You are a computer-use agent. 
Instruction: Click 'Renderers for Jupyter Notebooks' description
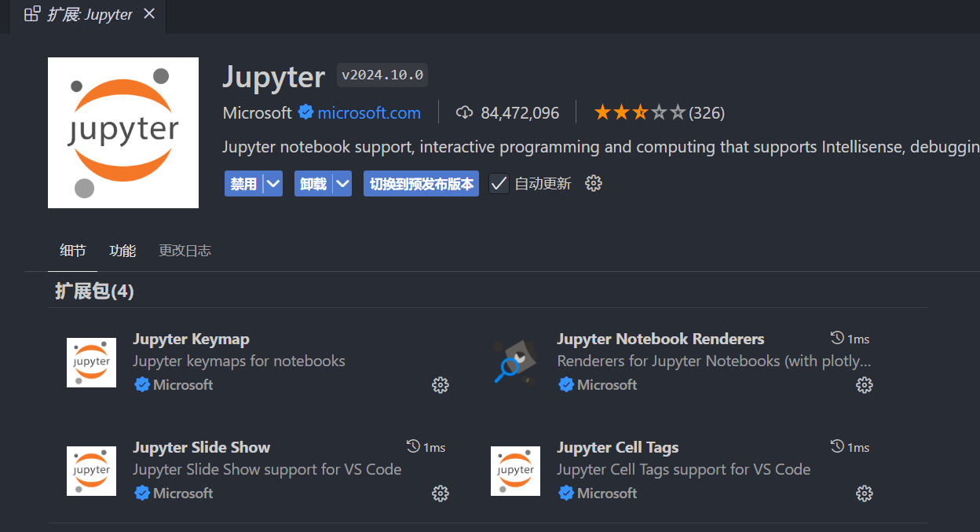[714, 361]
